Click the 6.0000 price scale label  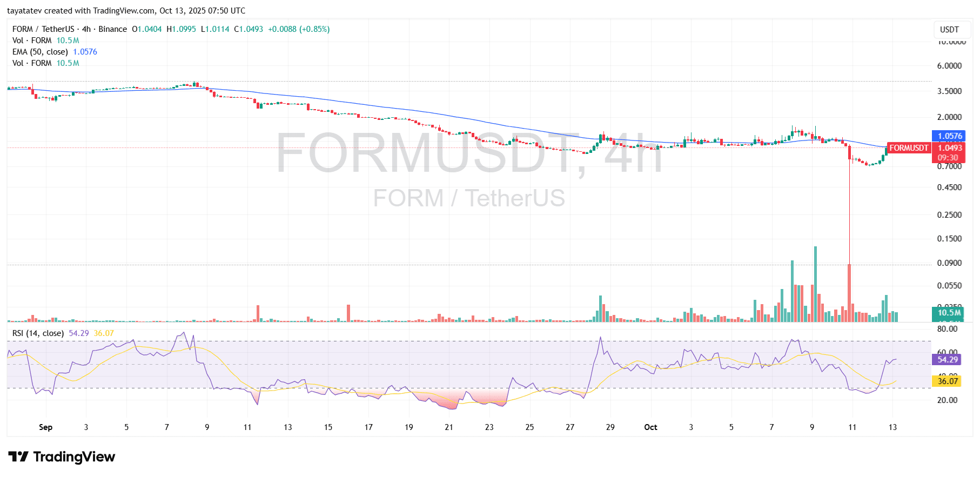(949, 66)
